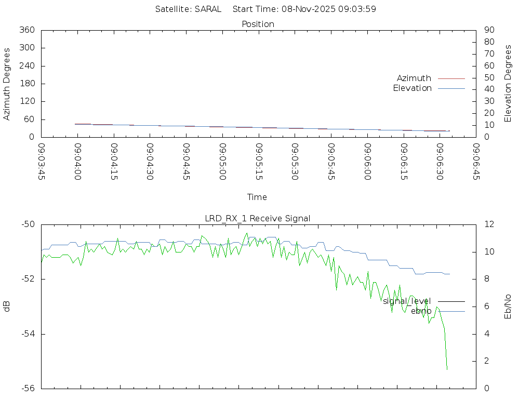Click the Eb/No axis label
Image resolution: width=532 pixels, height=399 pixels.
(508, 307)
